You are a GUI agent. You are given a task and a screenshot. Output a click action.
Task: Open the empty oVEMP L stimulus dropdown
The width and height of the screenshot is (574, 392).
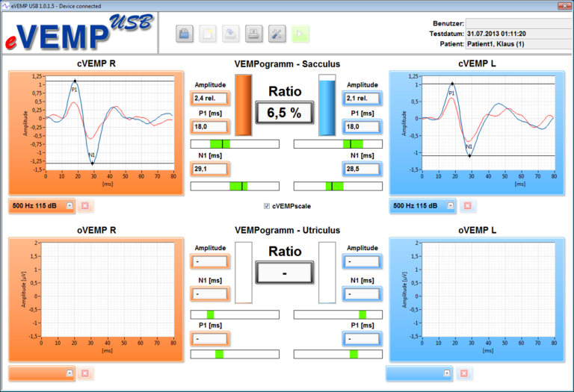(447, 373)
